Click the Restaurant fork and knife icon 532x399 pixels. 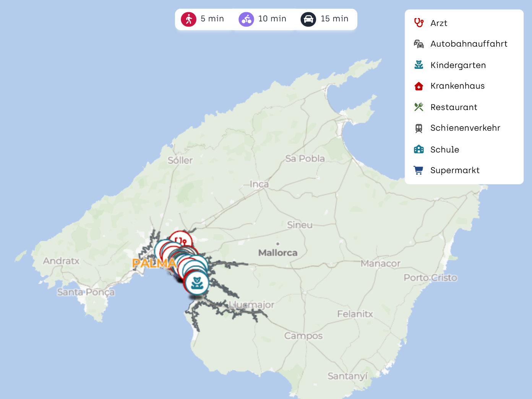419,107
